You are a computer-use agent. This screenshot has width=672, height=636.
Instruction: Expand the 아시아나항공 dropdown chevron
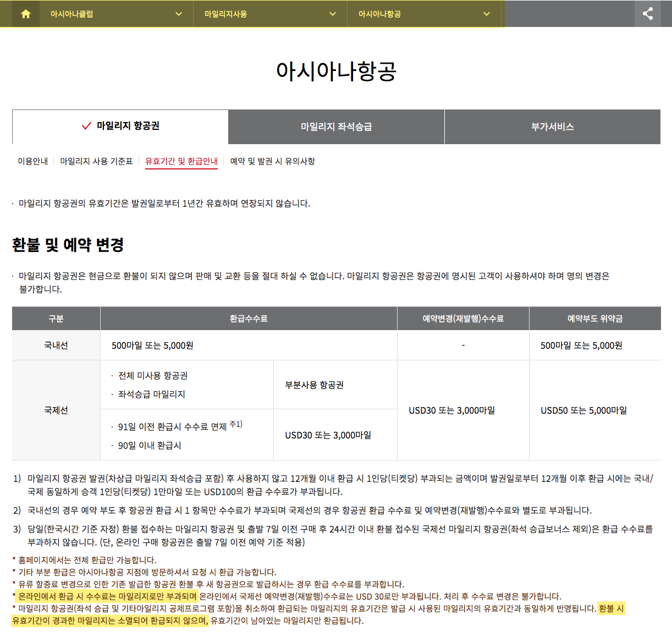(487, 14)
